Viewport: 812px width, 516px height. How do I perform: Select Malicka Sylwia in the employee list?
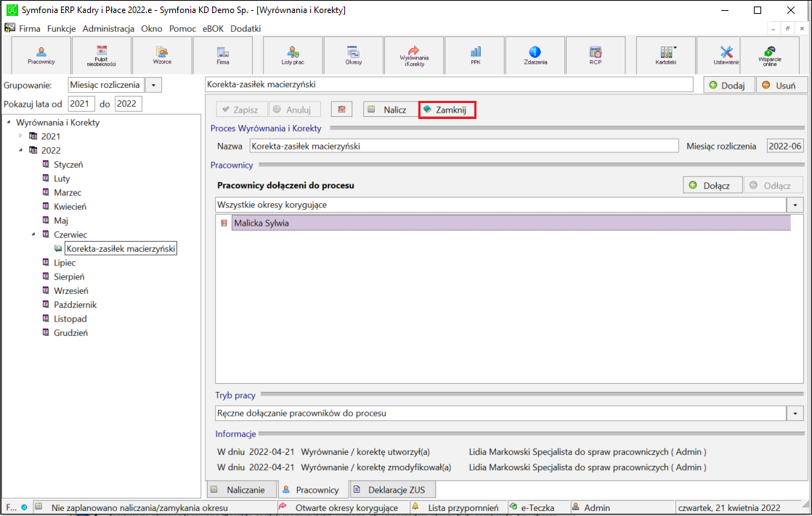(x=511, y=223)
